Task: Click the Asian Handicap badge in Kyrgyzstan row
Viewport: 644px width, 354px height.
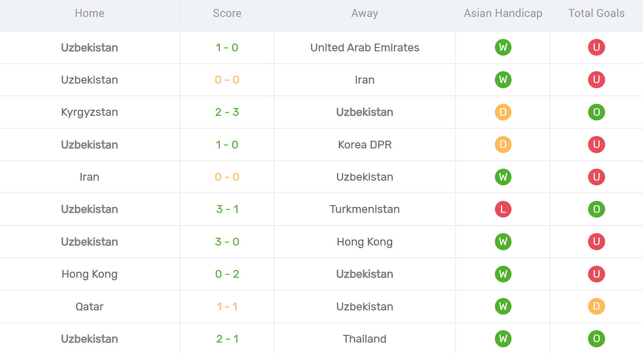Action: pyautogui.click(x=503, y=112)
